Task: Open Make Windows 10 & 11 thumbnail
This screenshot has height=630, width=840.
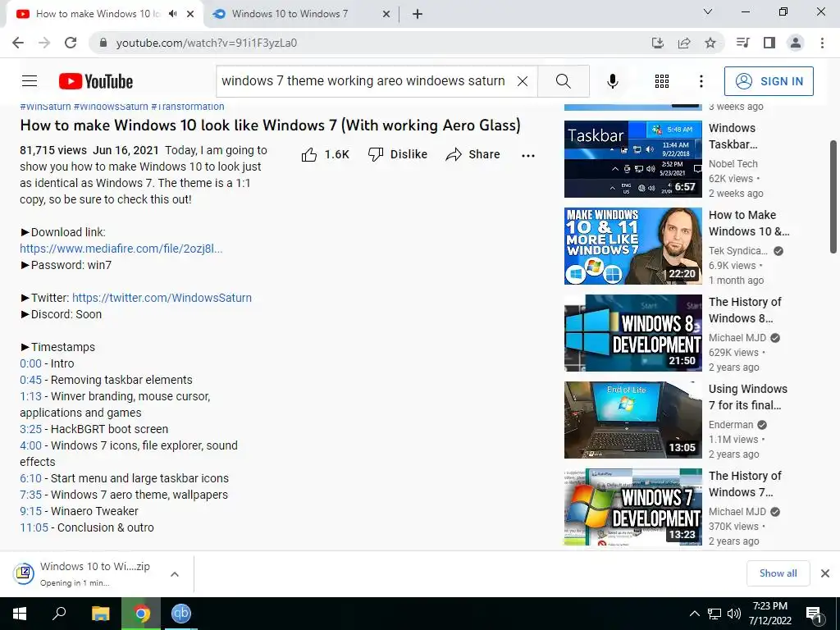Action: coord(633,246)
